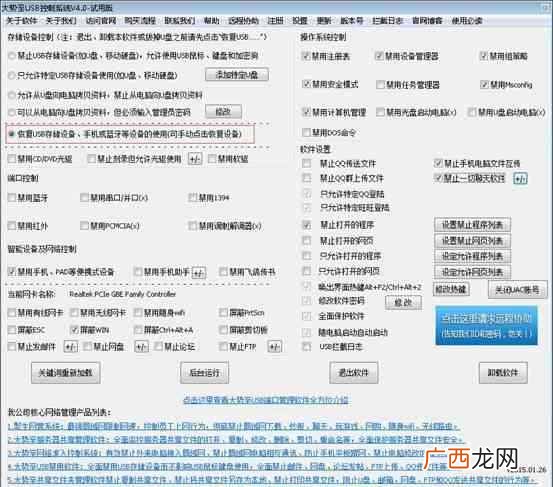Screen dimensions: 553x487
Task: Open the 使用必读 menu item
Action: pyautogui.click(x=467, y=21)
